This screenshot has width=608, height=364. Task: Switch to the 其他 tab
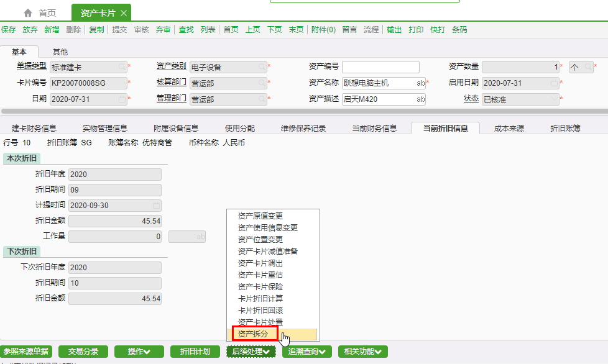pyautogui.click(x=60, y=52)
